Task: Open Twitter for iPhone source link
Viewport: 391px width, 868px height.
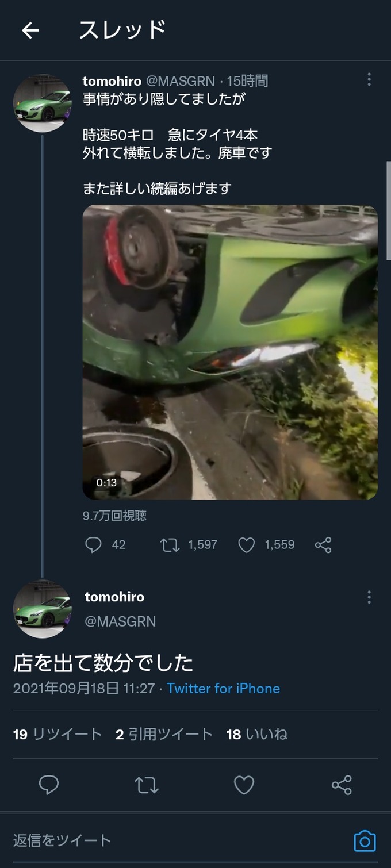Action: [223, 689]
